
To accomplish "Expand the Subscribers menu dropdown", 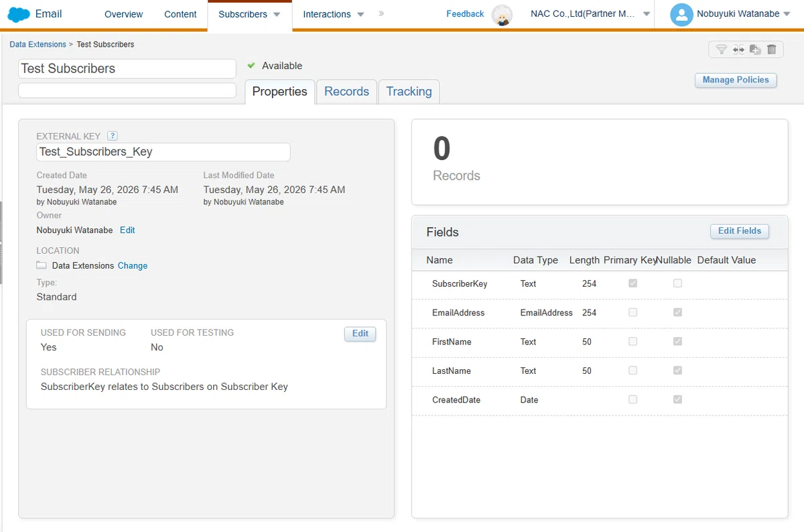I will [277, 15].
